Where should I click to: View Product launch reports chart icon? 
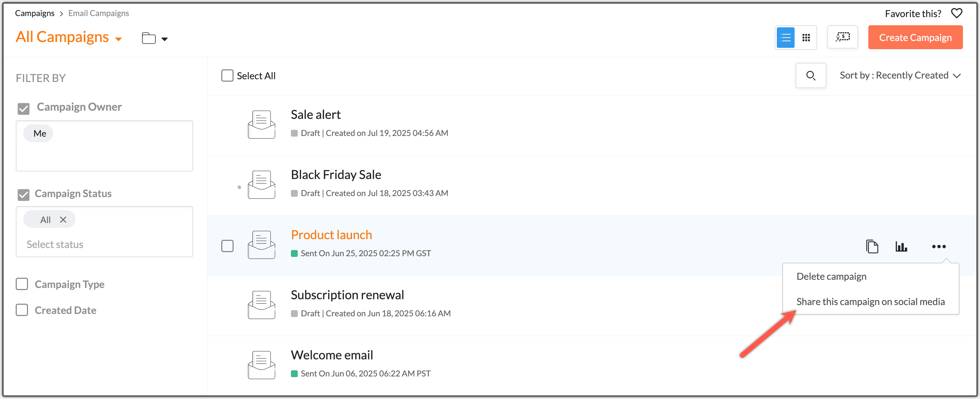click(901, 246)
